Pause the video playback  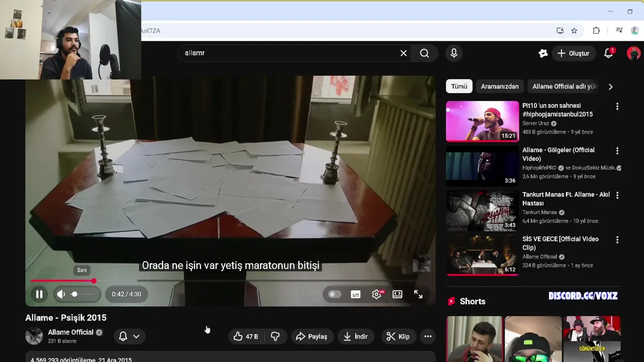tap(39, 294)
